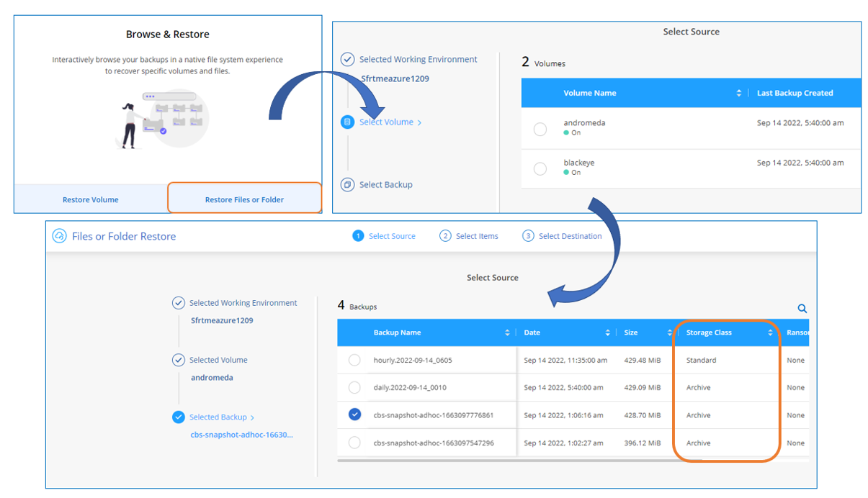Image resolution: width=868 pixels, height=498 pixels.
Task: Click the Selected Volume checkmark icon
Action: pos(179,360)
